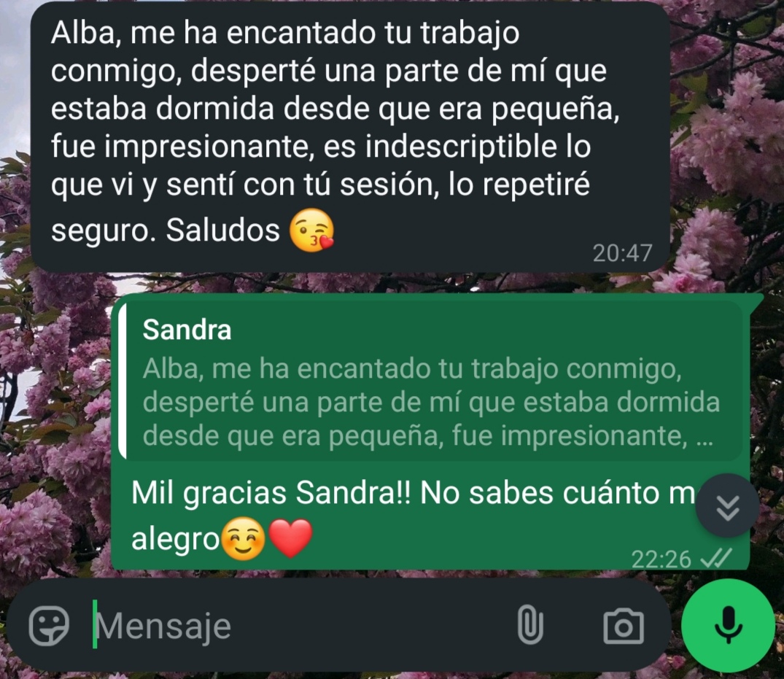Tap the double check marks read receipt
The width and height of the screenshot is (784, 679).
coord(716,558)
